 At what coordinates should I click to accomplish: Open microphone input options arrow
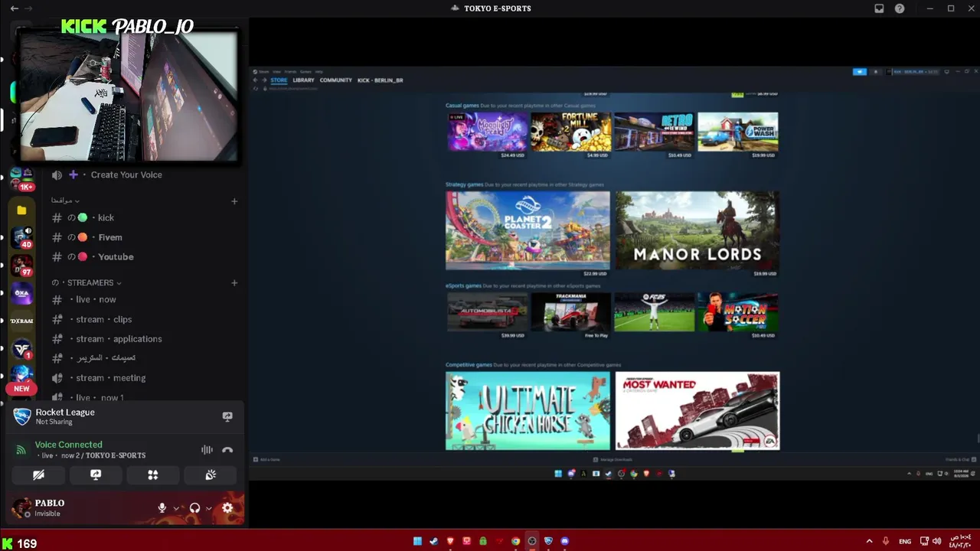(x=176, y=507)
